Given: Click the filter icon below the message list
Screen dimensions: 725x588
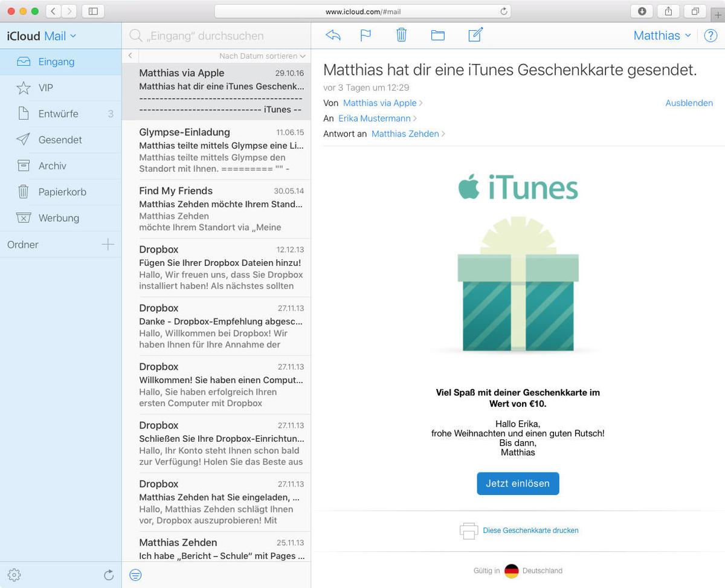Looking at the screenshot, I should pos(136,575).
